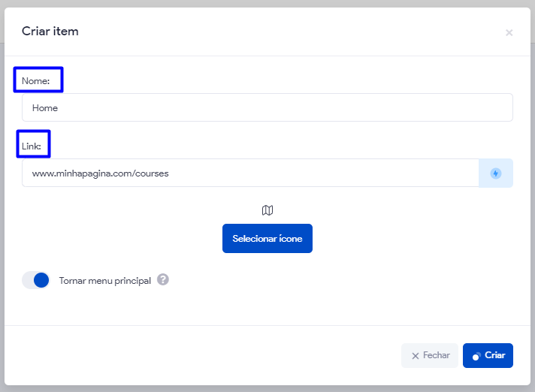Viewport: 535px width, 392px height.
Task: Open the question mark help icon
Action: pos(163,280)
